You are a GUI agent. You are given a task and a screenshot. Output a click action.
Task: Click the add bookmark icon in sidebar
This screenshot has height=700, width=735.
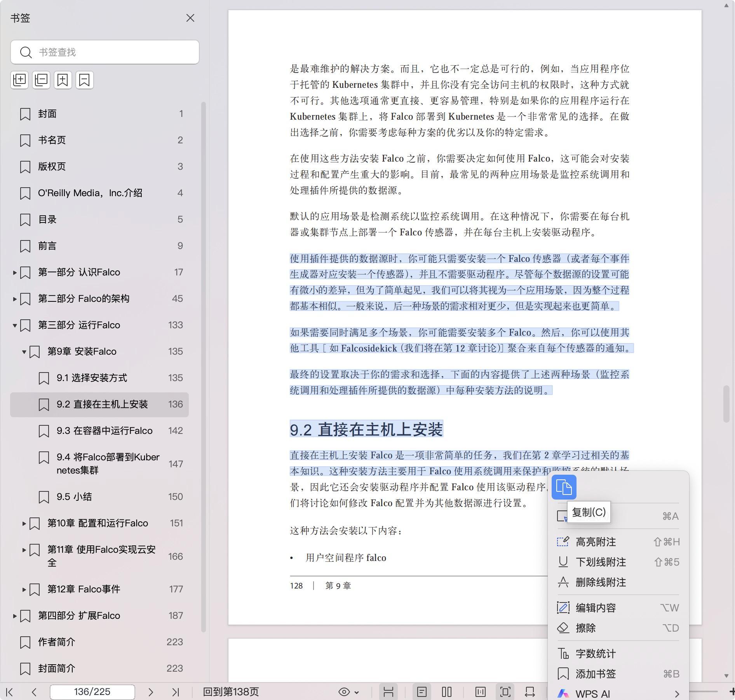coord(63,80)
